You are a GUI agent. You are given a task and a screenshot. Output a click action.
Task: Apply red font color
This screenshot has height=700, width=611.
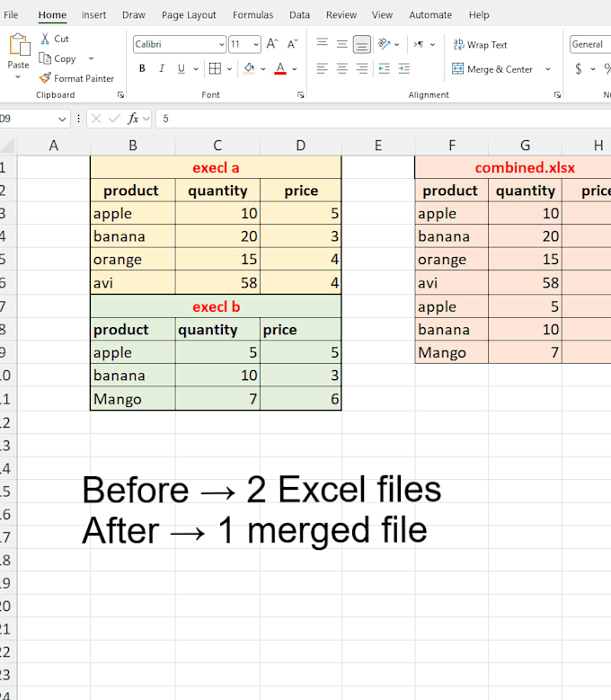279,68
